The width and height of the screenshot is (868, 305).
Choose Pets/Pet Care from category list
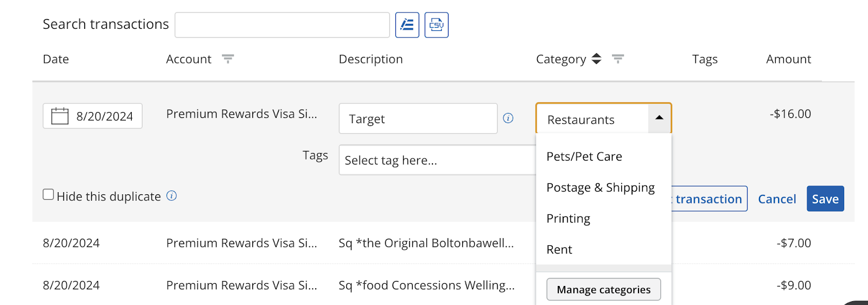pos(603,156)
